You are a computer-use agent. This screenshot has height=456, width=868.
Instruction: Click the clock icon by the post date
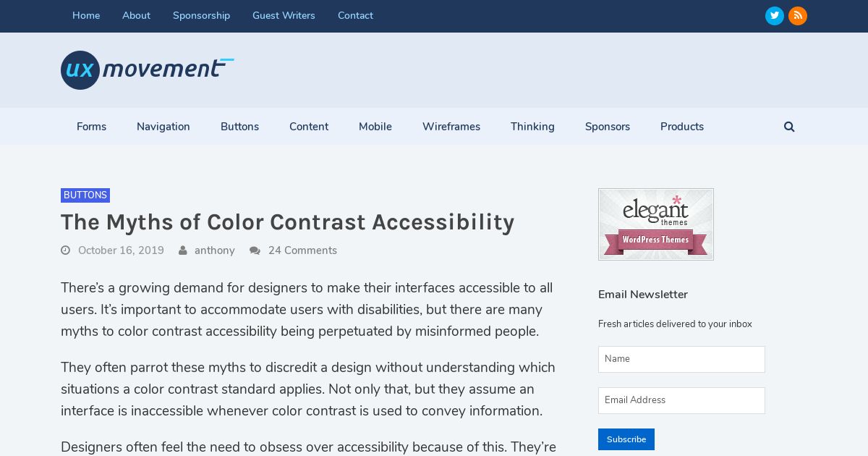tap(65, 250)
